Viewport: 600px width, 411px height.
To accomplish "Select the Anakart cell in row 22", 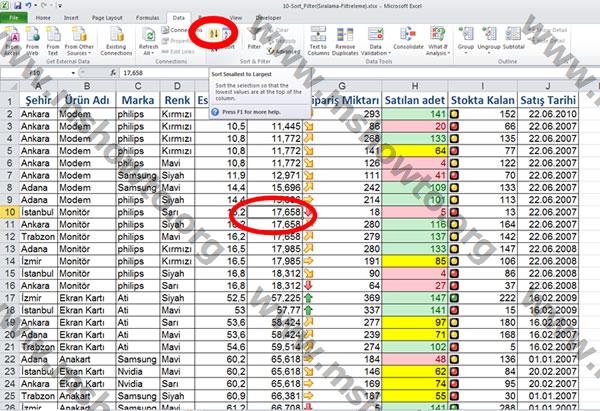I will (87, 359).
